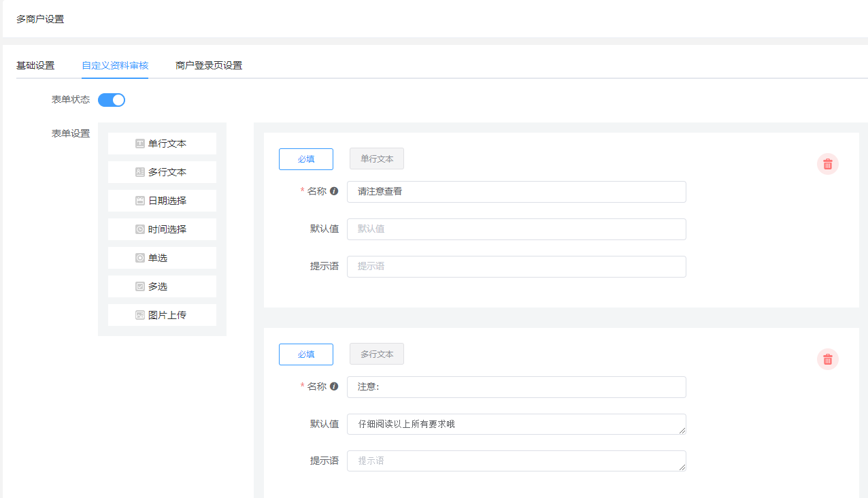Click the 名称 field containing 请注意查看
This screenshot has height=498, width=868.
(516, 192)
